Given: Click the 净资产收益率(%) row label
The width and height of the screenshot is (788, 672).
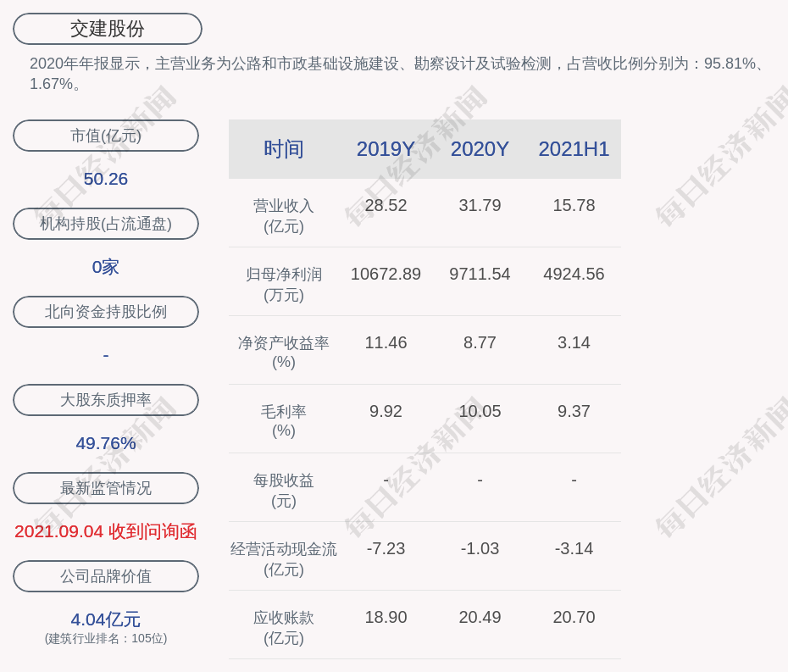Looking at the screenshot, I should (x=284, y=353).
